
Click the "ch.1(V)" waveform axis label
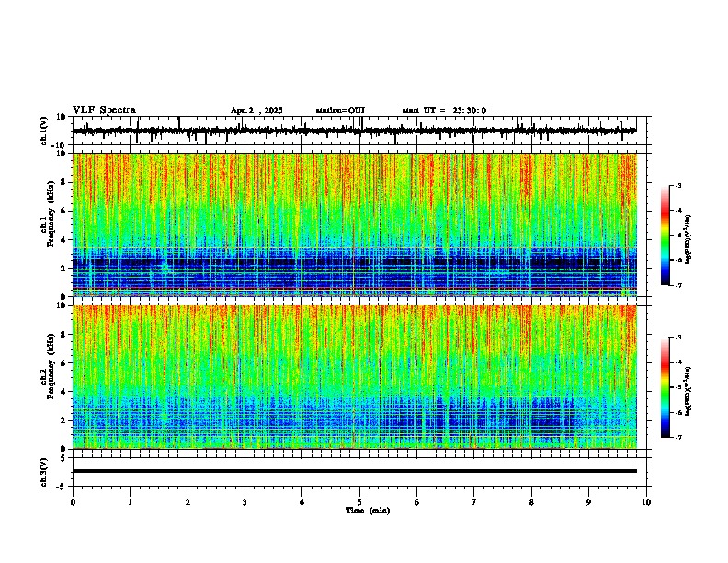pyautogui.click(x=44, y=131)
